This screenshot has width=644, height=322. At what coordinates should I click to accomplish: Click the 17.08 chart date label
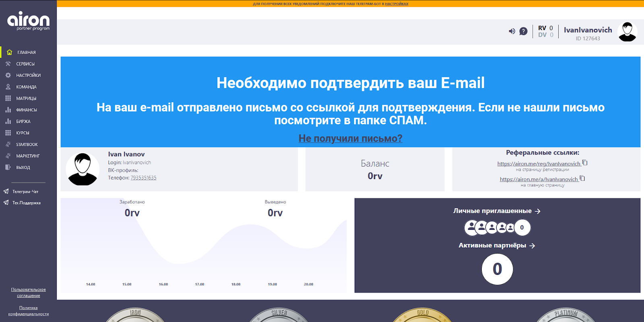pyautogui.click(x=200, y=284)
